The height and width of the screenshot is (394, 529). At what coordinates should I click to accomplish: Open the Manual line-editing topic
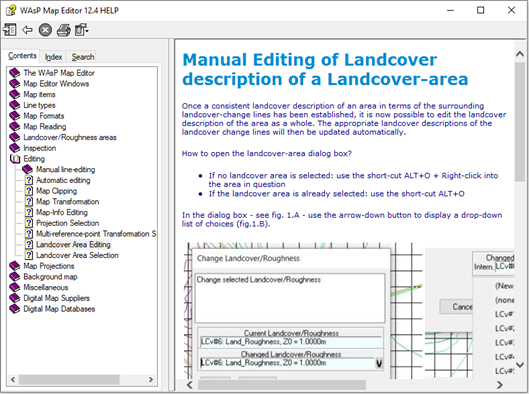tap(65, 169)
